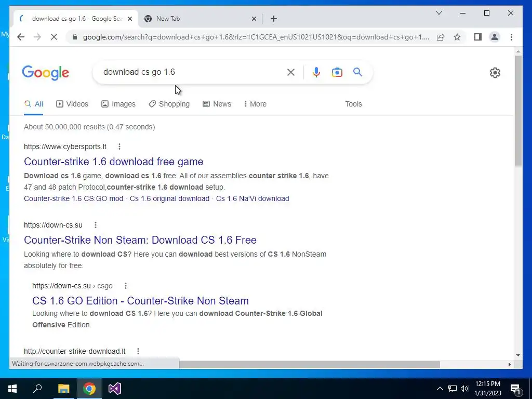Click the share this page icon
The image size is (532, 399).
click(441, 37)
